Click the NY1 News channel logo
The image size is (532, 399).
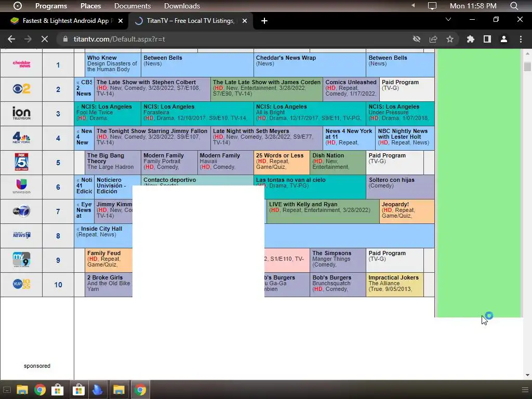[21, 235]
